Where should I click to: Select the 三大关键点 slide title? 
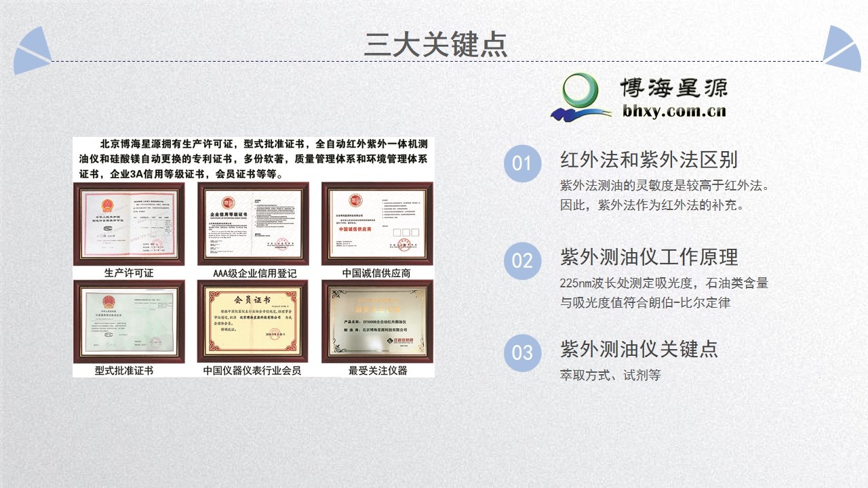(435, 45)
